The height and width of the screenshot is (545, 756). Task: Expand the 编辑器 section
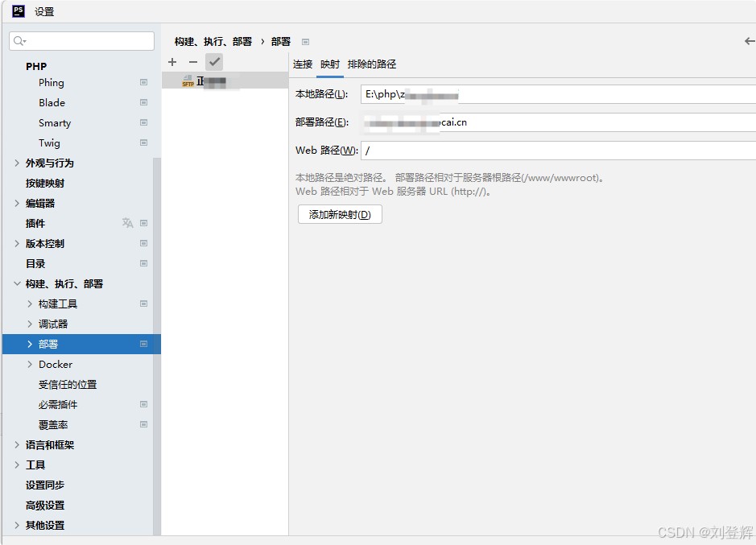click(17, 203)
